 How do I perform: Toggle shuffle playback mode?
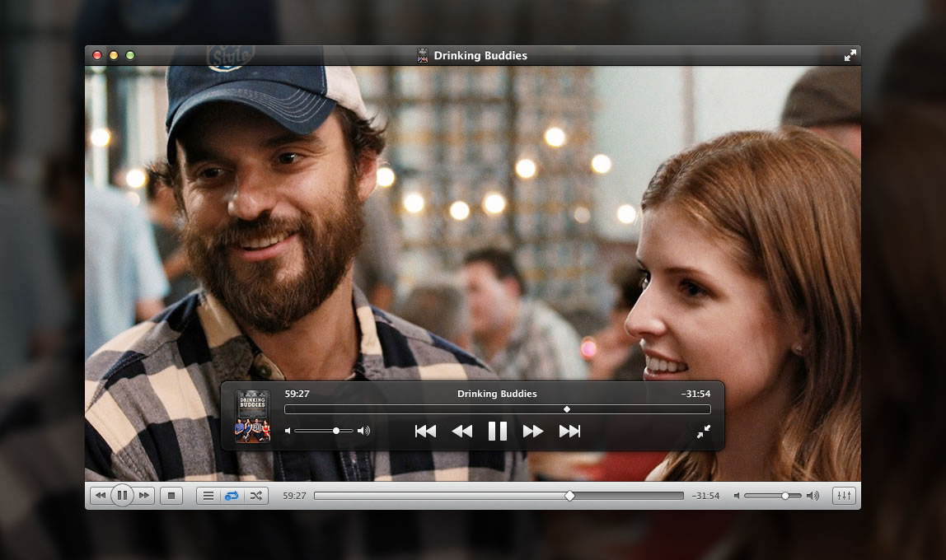pyautogui.click(x=255, y=496)
